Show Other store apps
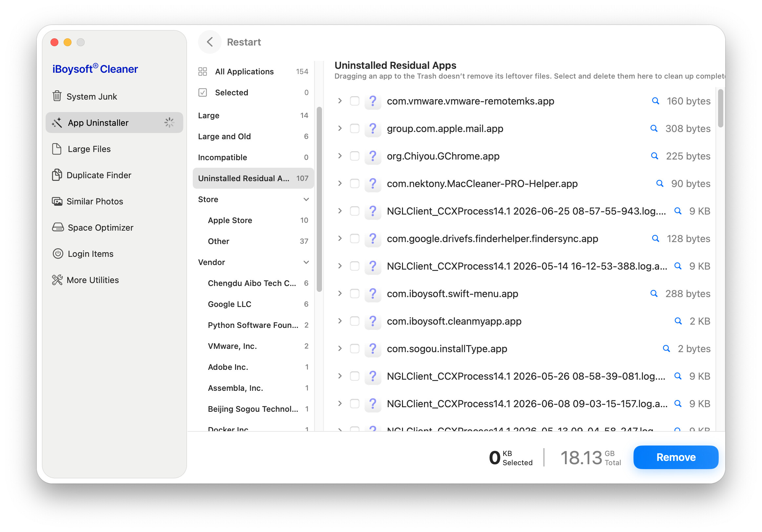The image size is (762, 532). (253, 241)
